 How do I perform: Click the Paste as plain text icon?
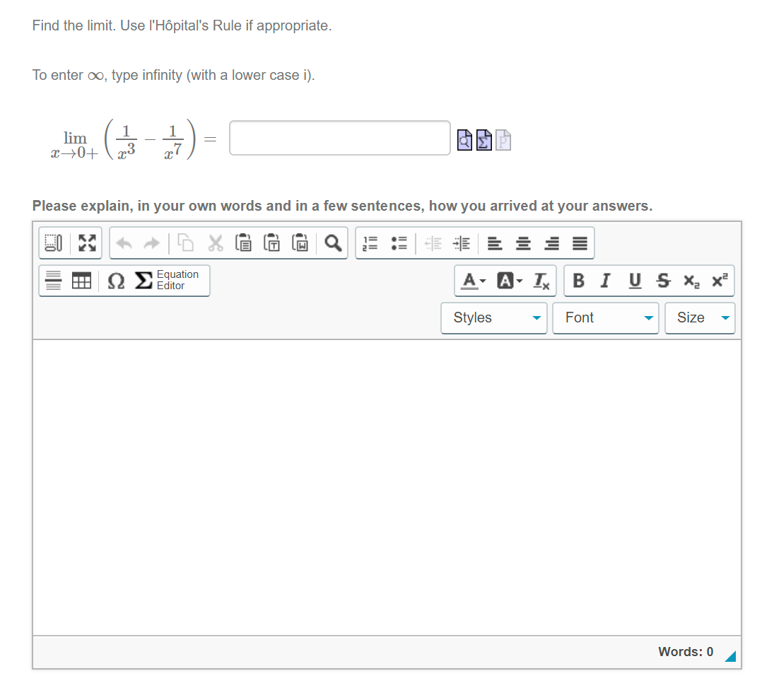271,243
